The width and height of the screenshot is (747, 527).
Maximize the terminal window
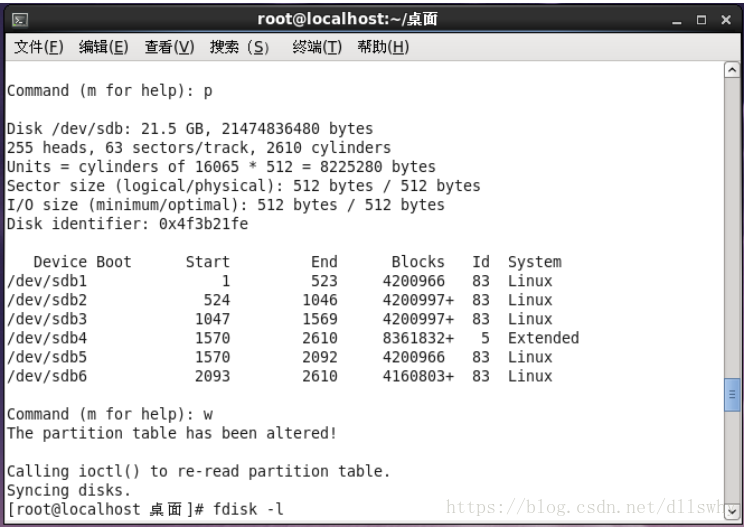pyautogui.click(x=701, y=20)
